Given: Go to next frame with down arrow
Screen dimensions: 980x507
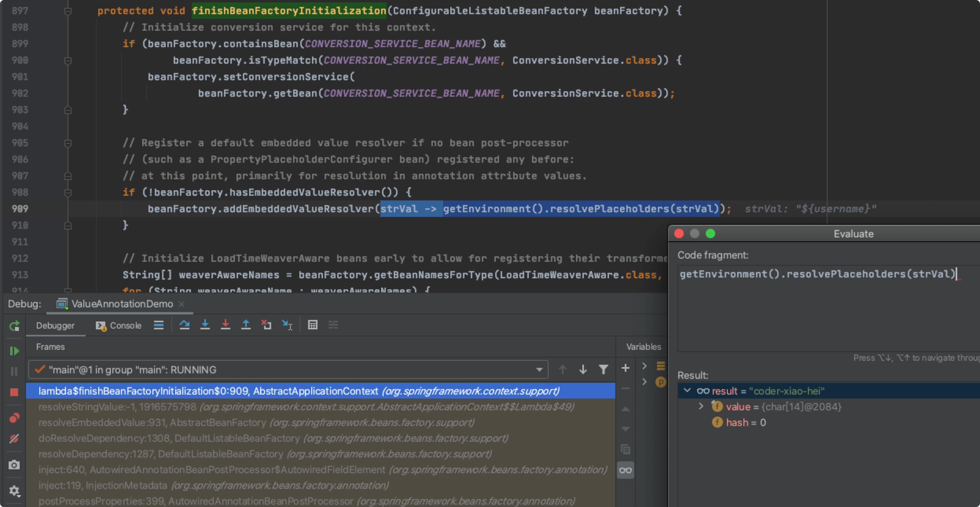Looking at the screenshot, I should 583,369.
